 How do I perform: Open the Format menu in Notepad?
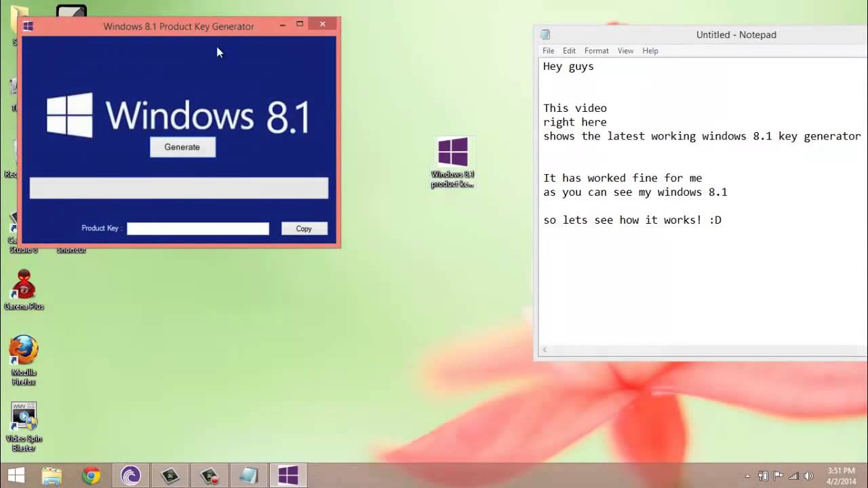[596, 51]
